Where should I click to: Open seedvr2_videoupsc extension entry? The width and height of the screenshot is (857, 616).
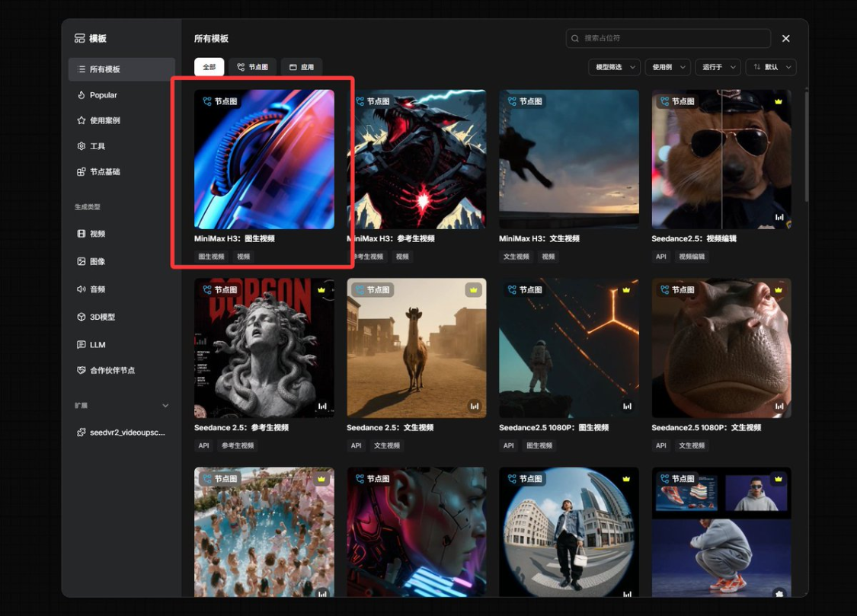pos(121,432)
